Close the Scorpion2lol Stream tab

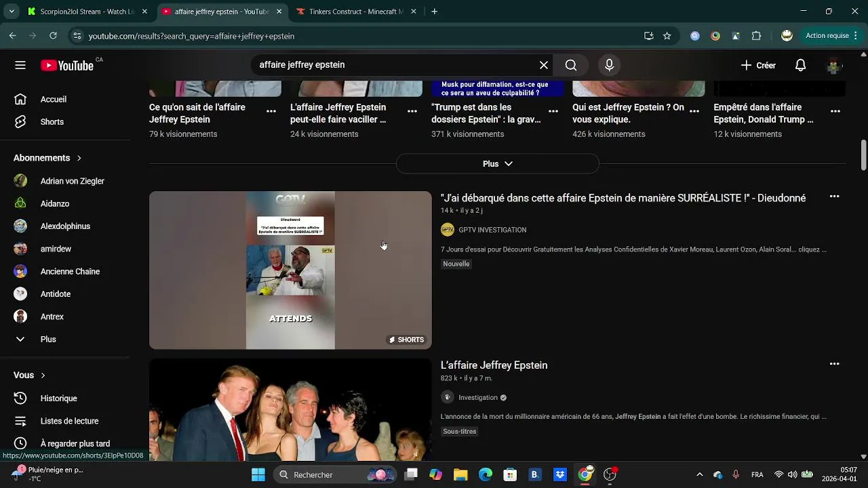[x=144, y=12]
